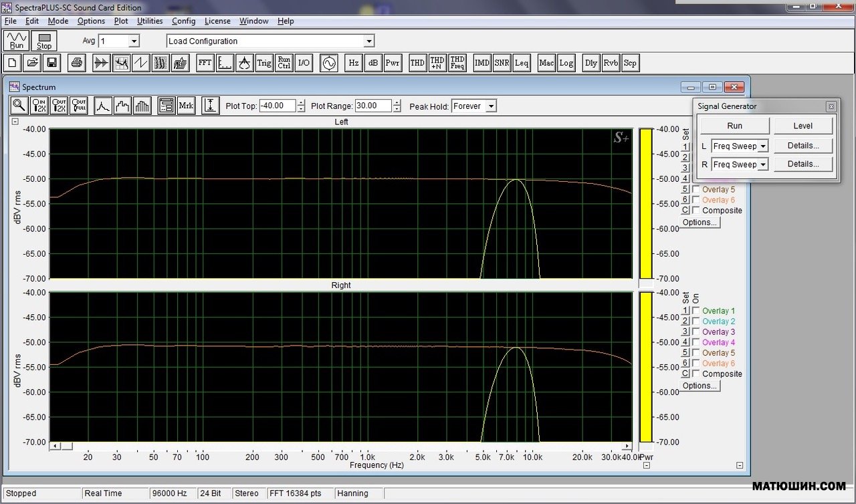
Task: Click the Zoom Out Full icon
Action: click(79, 106)
